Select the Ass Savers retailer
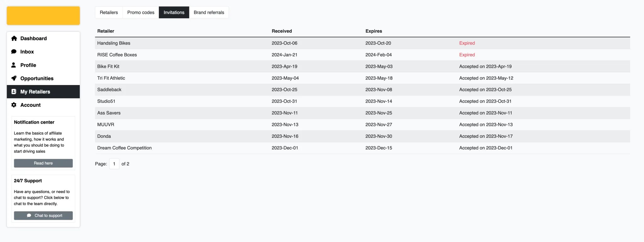Screen dimensions: 644x242 click(109, 113)
